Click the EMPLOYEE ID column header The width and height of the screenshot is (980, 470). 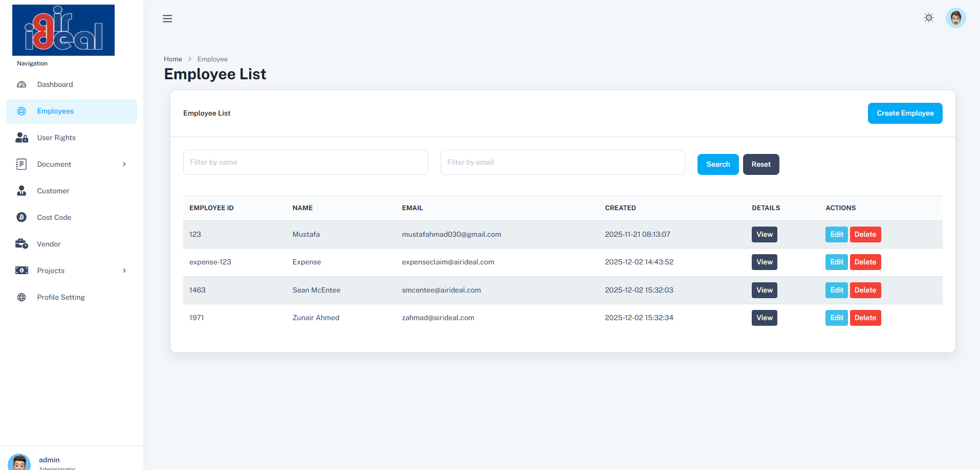tap(211, 208)
